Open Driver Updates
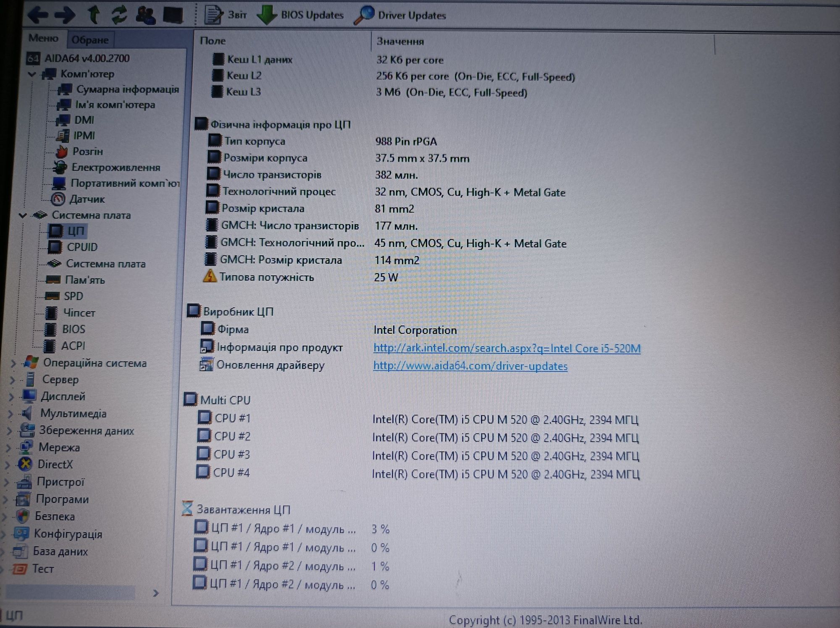 point(400,15)
